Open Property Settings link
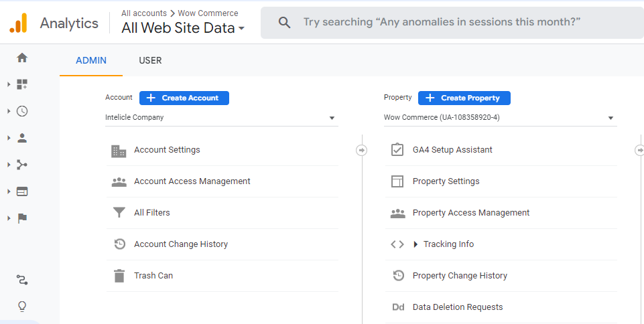This screenshot has width=644, height=324. click(446, 181)
